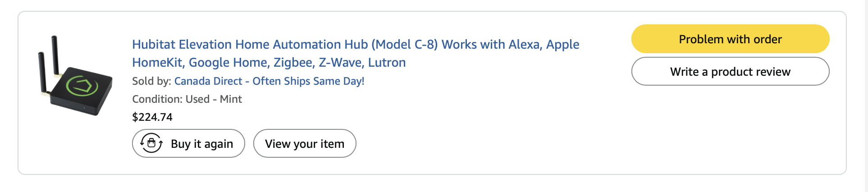This screenshot has height=192, width=868.
Task: Report a Problem with order
Action: [730, 39]
